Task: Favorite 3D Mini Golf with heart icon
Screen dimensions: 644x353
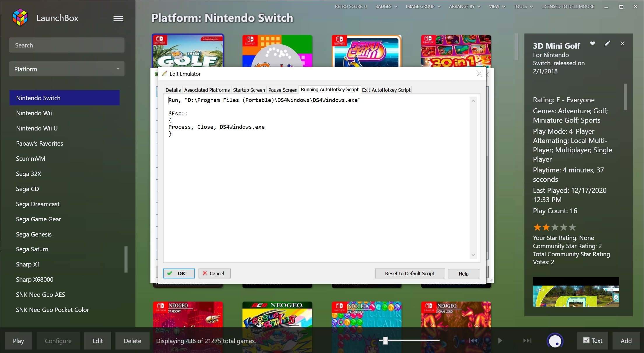Action: click(592, 43)
